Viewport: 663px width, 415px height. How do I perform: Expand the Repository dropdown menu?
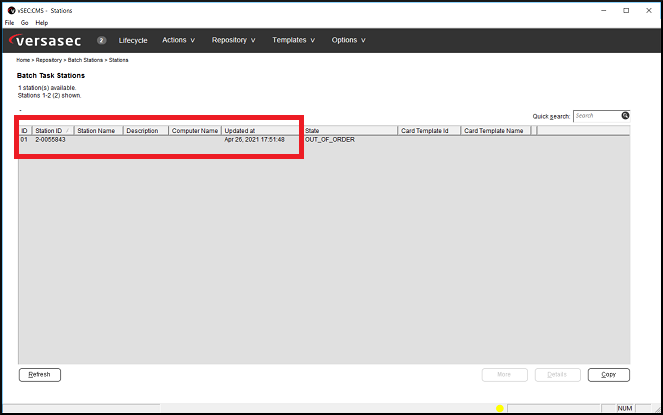(x=233, y=40)
